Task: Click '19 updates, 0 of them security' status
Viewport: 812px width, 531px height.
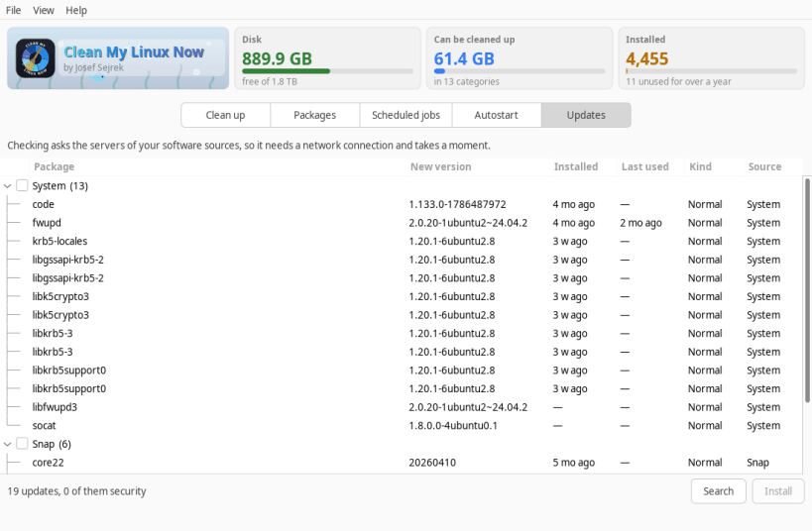Action: (x=76, y=491)
